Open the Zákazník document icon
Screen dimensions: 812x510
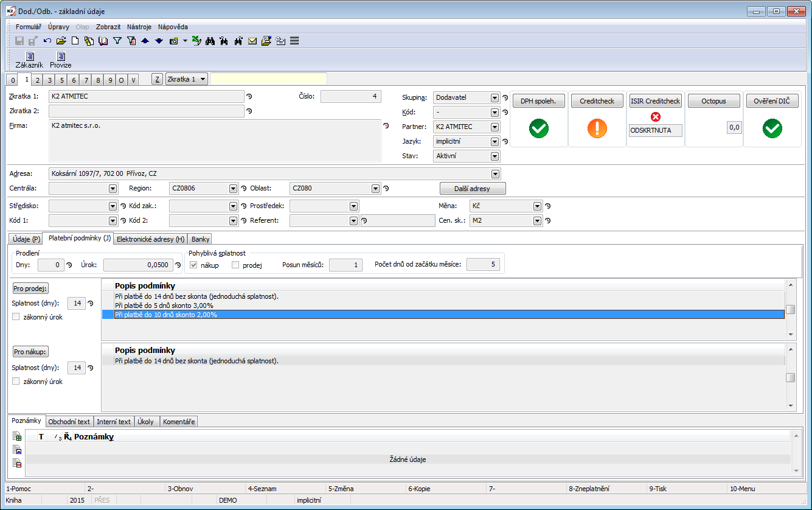pos(29,57)
